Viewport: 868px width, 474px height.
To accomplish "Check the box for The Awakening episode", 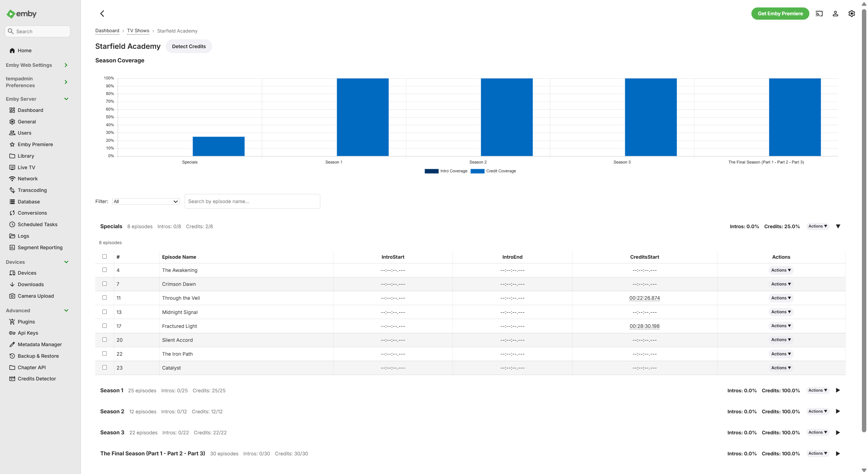I will click(104, 270).
